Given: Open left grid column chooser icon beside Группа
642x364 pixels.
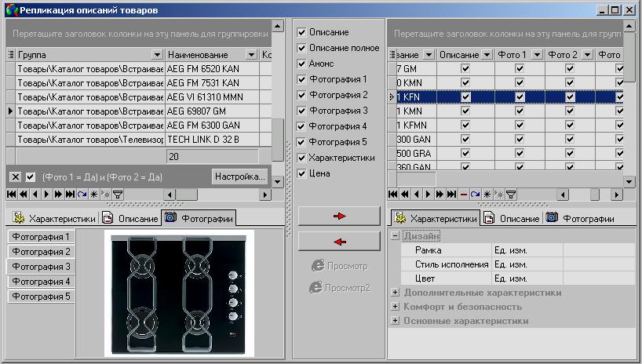Looking at the screenshot, I should coord(12,54).
